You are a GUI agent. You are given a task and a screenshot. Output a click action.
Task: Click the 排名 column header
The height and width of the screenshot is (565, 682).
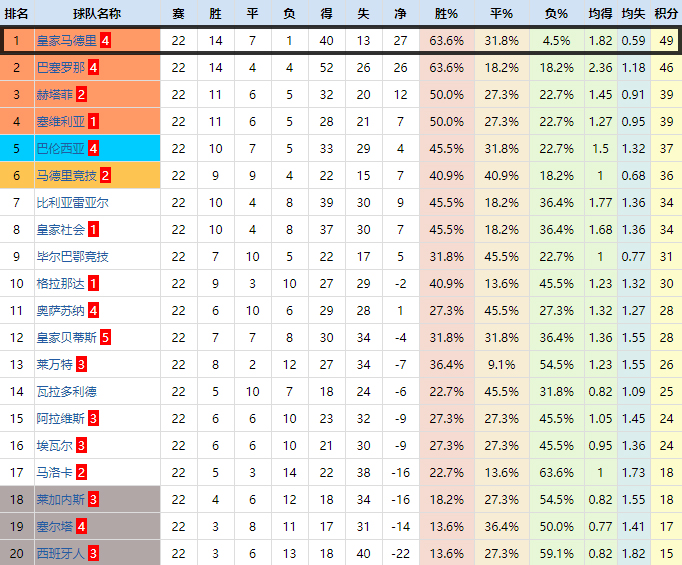[x=17, y=13]
